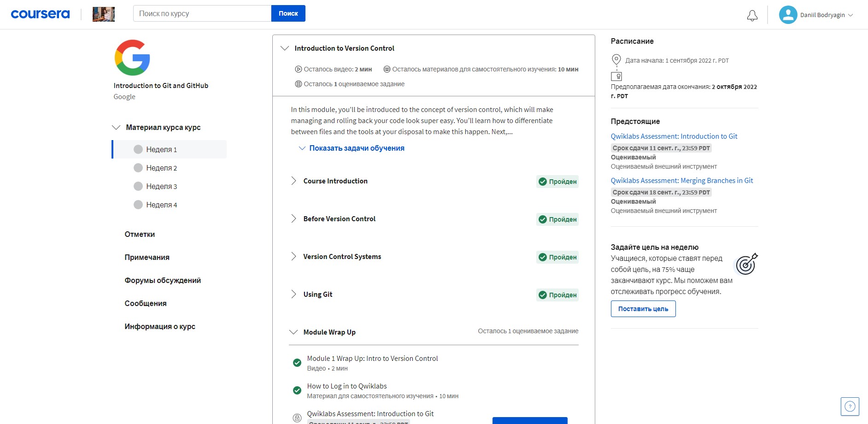
Task: Click the blue Поиск search button
Action: pyautogui.click(x=288, y=13)
